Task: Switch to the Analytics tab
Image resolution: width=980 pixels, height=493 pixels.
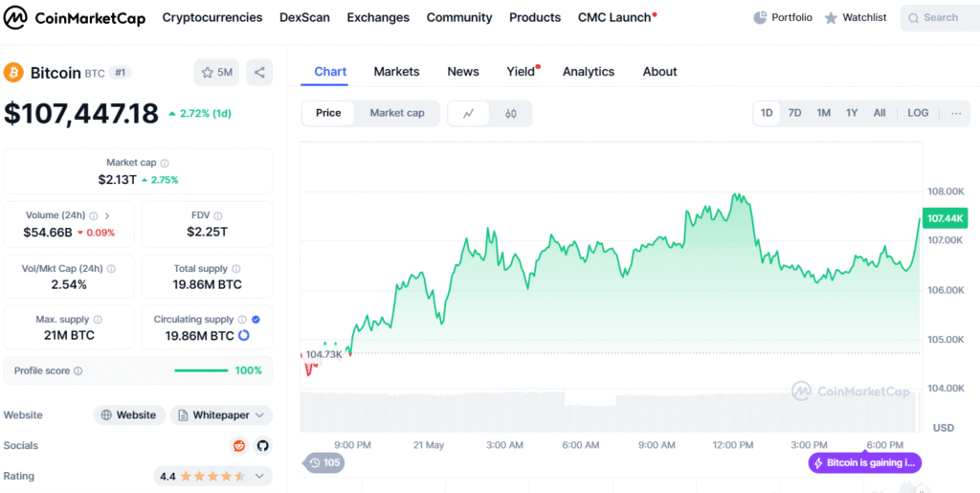Action: (589, 72)
